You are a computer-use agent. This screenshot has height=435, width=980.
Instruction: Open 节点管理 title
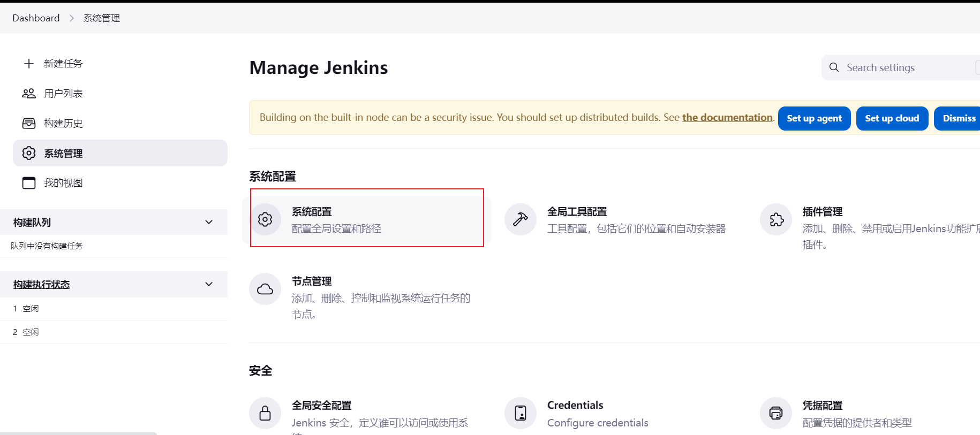312,281
